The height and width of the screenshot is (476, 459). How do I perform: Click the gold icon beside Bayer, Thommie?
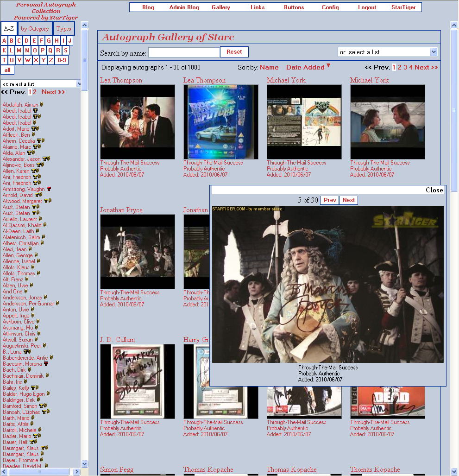pyautogui.click(x=42, y=460)
